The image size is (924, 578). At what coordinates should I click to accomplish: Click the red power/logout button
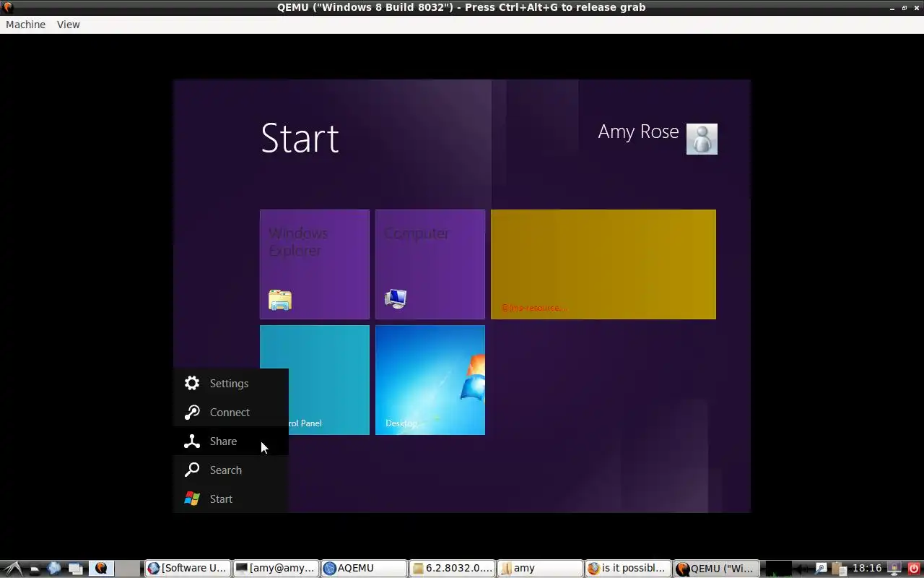(x=914, y=569)
